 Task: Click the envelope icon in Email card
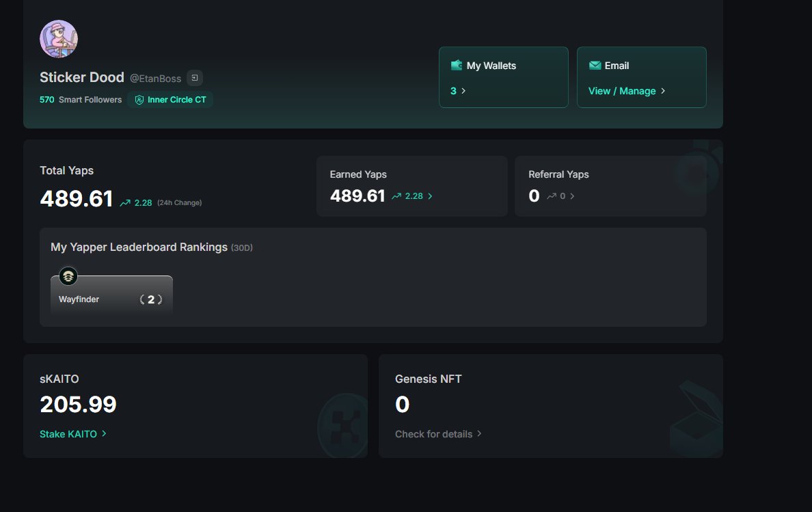(x=595, y=65)
